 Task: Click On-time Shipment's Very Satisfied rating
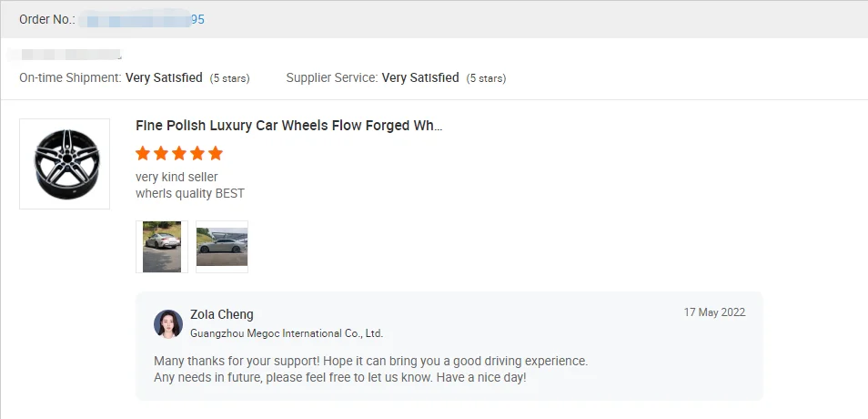click(x=164, y=78)
